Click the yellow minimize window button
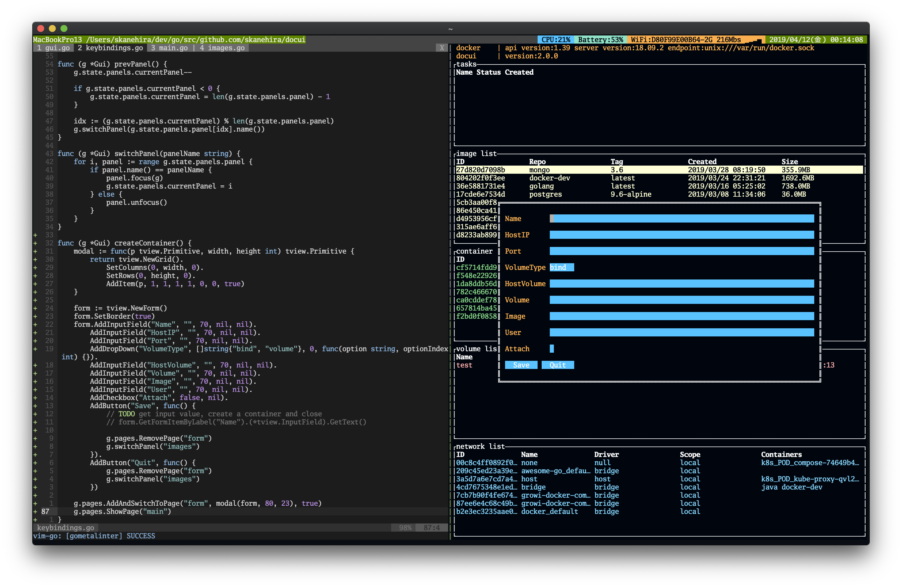The image size is (902, 588). (x=52, y=28)
